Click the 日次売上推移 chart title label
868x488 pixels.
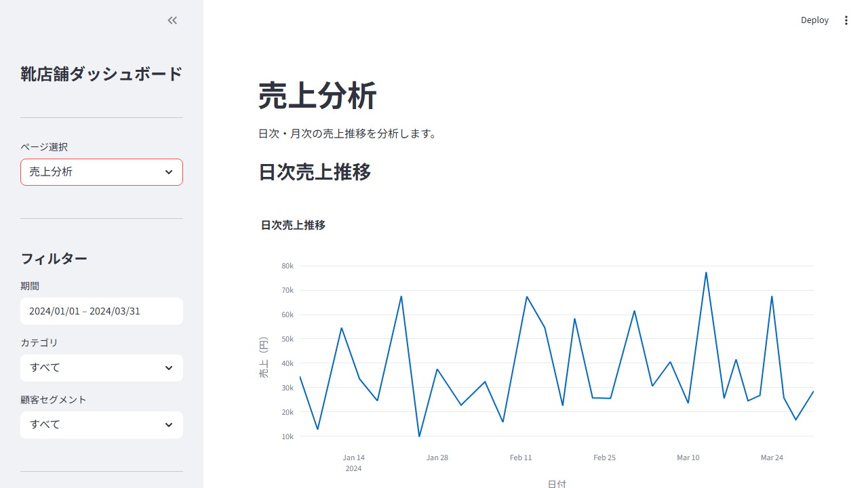point(292,225)
